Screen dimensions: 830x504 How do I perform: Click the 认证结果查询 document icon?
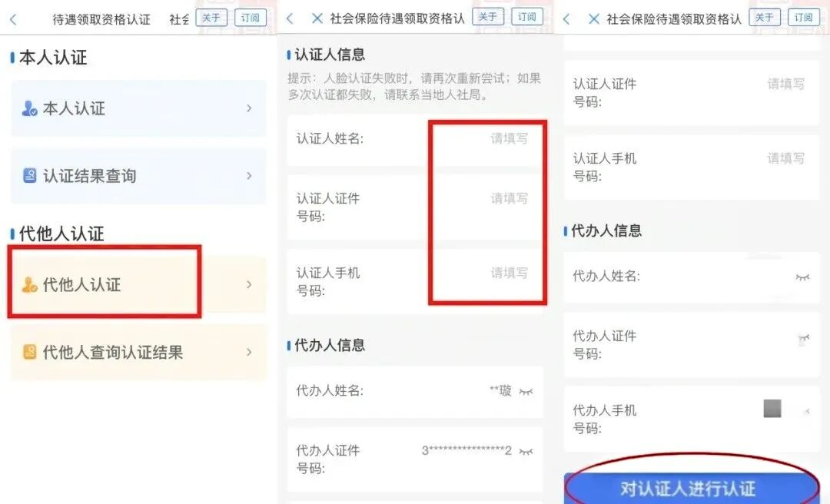[30, 175]
